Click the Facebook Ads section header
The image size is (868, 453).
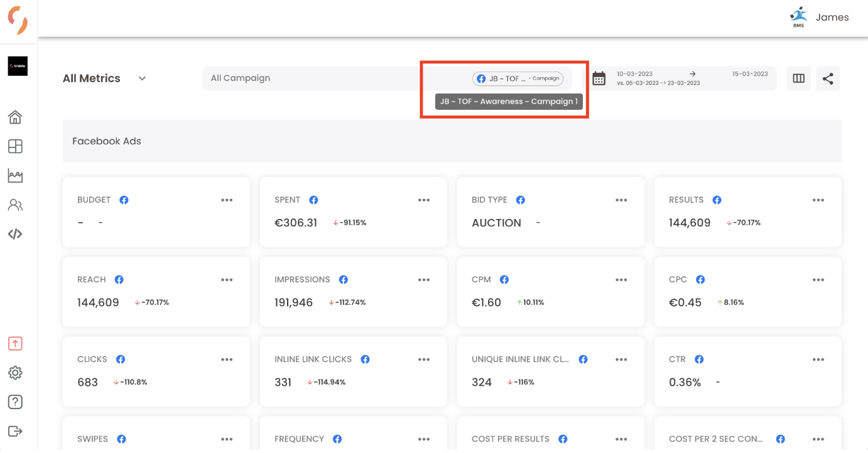click(452, 141)
